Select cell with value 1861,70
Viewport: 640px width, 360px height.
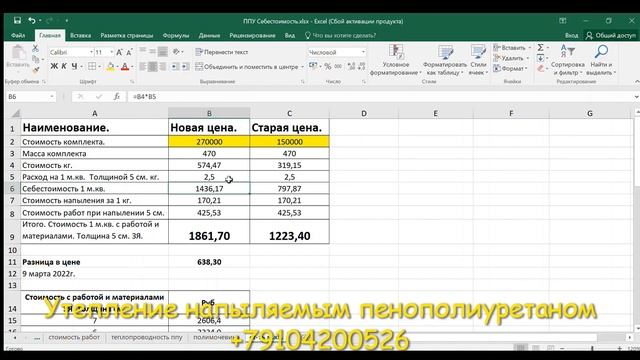[209, 231]
